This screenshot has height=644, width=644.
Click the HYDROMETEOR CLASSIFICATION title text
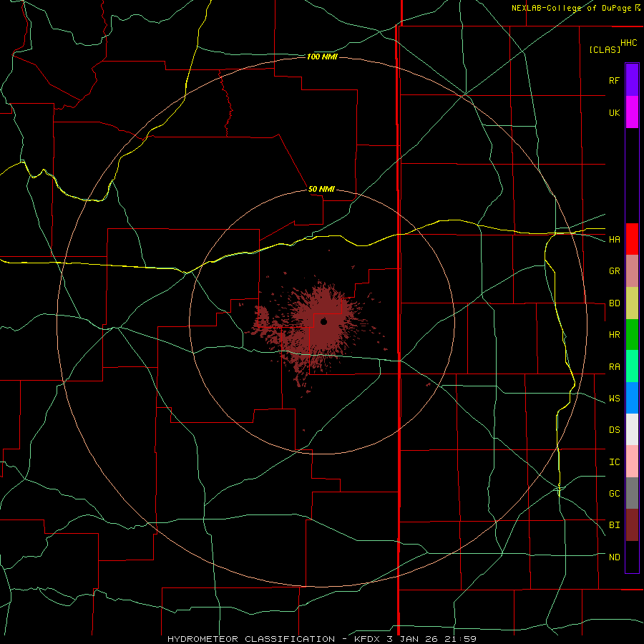pyautogui.click(x=251, y=639)
